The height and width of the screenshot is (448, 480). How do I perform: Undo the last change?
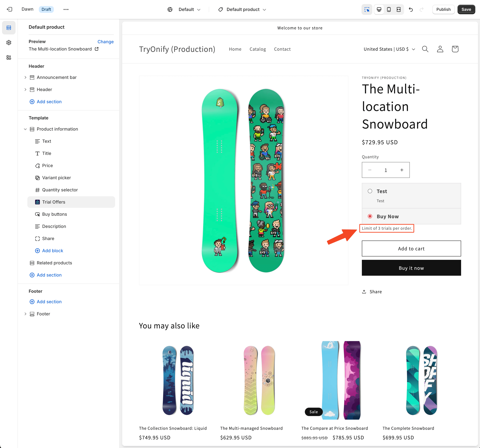[x=411, y=9]
